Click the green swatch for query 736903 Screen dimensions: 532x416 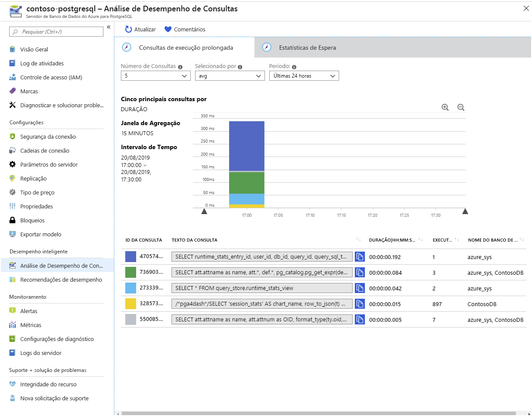coord(131,273)
